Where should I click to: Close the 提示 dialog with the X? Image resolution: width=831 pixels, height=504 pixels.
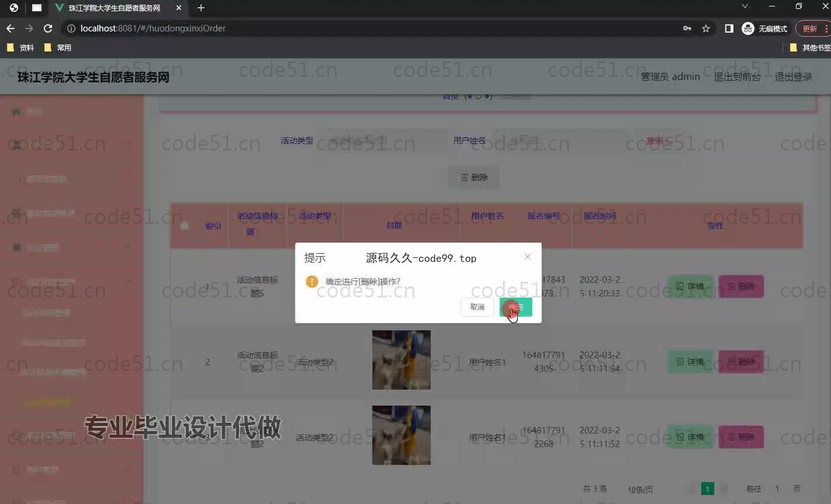[528, 257]
